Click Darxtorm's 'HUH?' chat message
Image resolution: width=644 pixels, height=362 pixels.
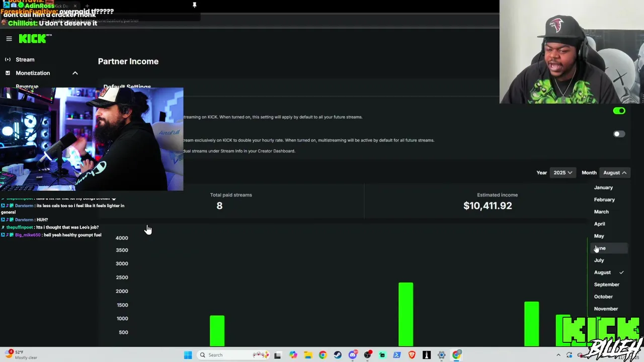click(x=25, y=220)
